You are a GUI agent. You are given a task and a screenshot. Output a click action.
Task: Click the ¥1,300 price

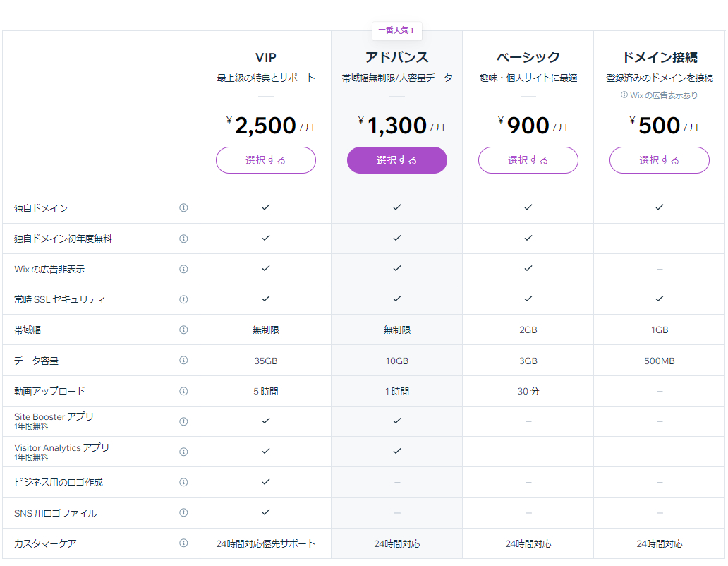401,126
